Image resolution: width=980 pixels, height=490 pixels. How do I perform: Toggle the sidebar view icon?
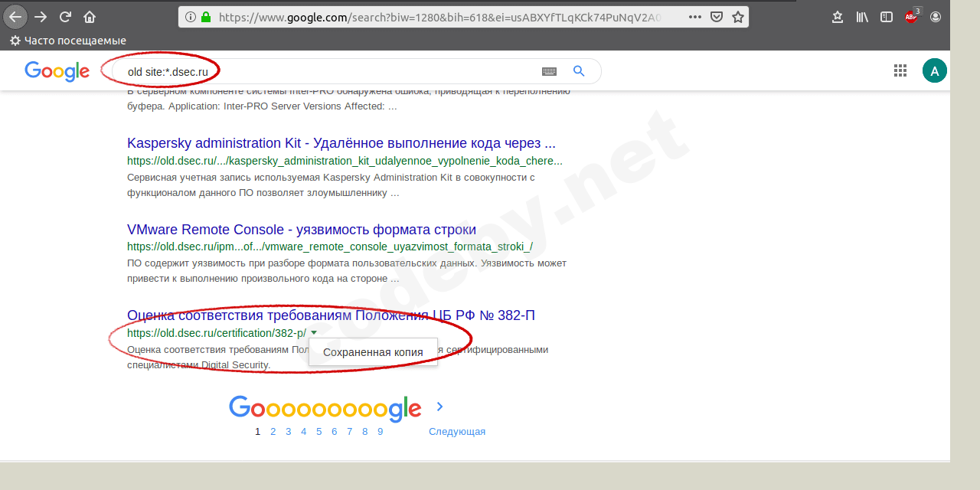click(x=887, y=17)
